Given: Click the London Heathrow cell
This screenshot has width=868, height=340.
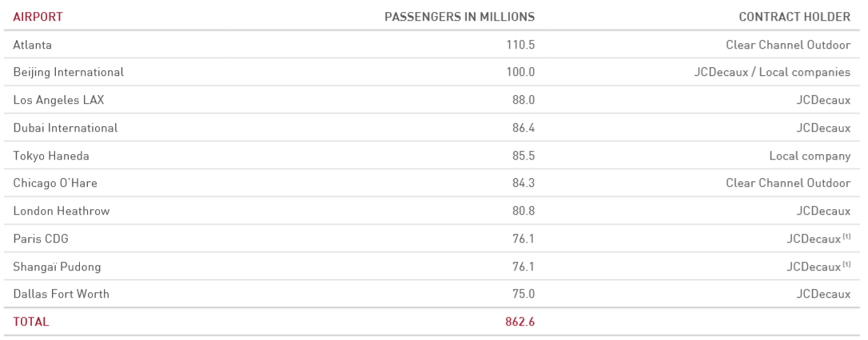Looking at the screenshot, I should (62, 212).
